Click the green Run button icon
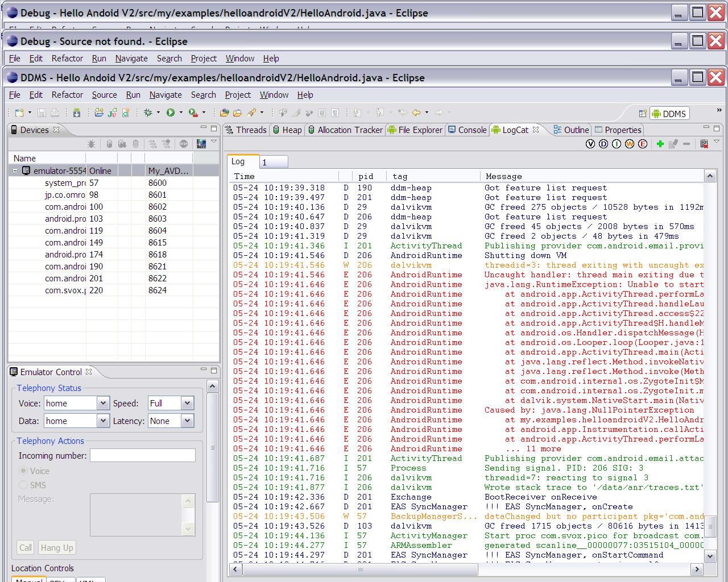The image size is (728, 582). coord(170,113)
